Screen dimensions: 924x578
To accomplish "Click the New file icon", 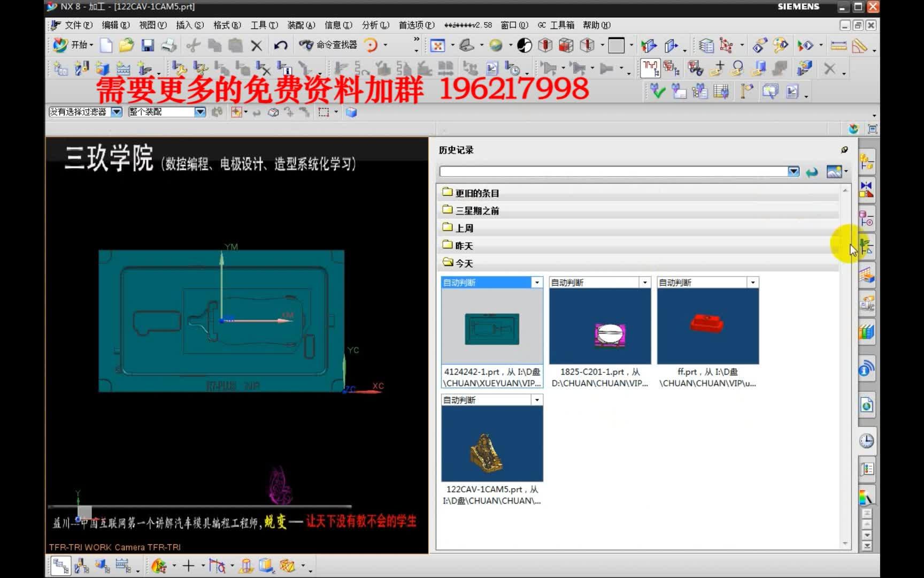I will coord(106,45).
